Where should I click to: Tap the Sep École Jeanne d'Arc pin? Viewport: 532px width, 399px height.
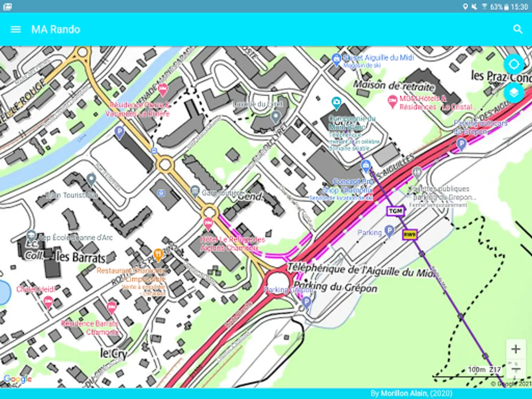pos(31,237)
